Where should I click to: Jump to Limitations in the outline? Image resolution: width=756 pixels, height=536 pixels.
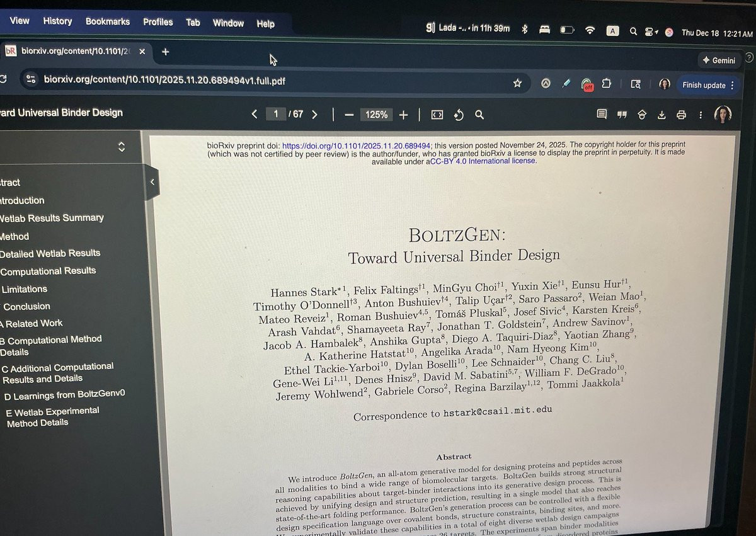point(25,289)
